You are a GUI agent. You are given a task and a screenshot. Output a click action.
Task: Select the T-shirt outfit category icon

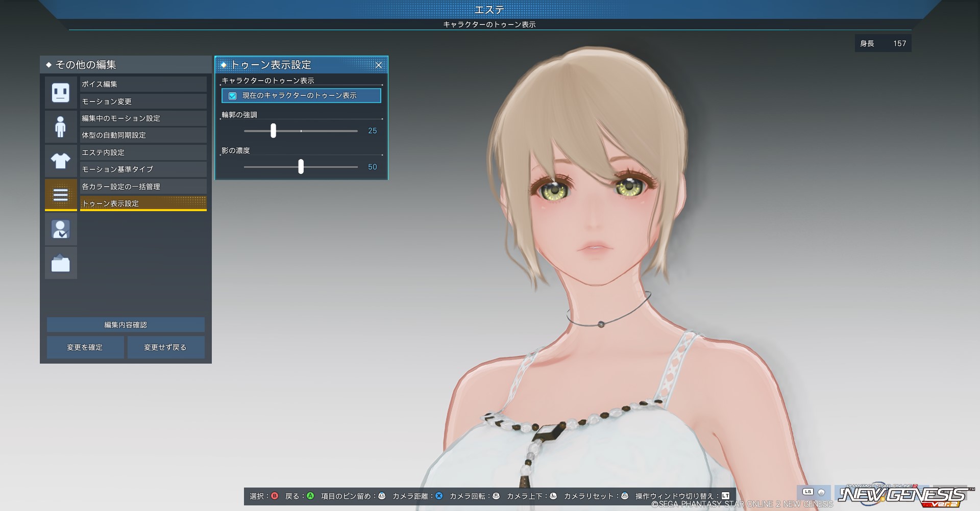[x=61, y=161]
